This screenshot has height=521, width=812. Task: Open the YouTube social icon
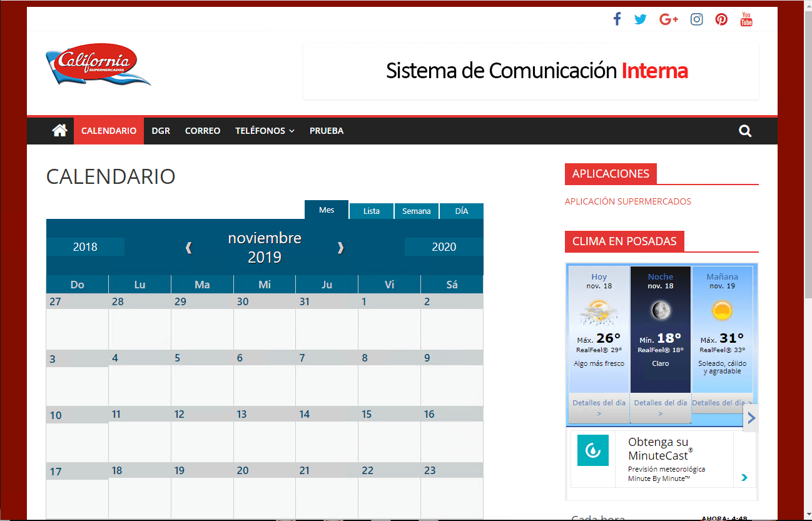point(746,19)
